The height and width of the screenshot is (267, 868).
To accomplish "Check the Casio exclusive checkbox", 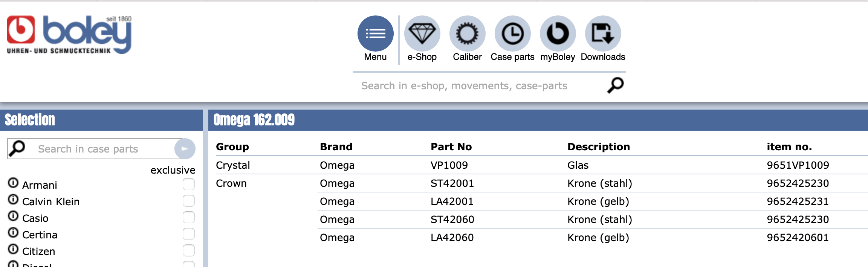I will 189,217.
